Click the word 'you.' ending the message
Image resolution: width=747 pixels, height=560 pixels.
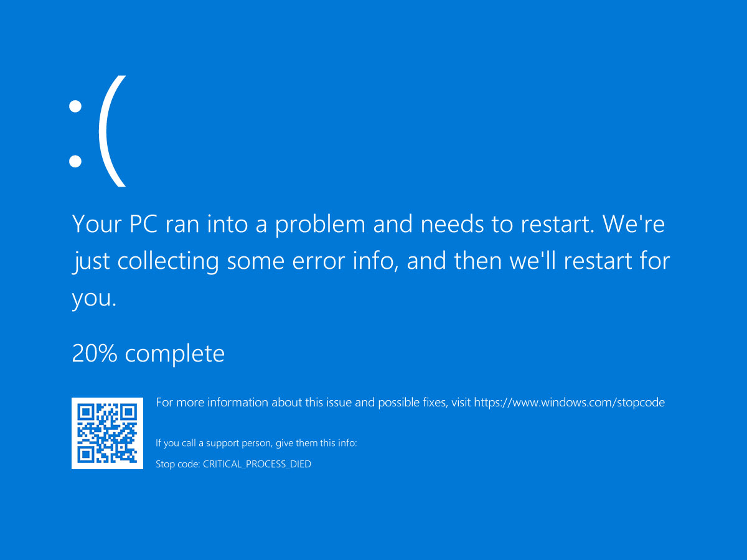(94, 299)
